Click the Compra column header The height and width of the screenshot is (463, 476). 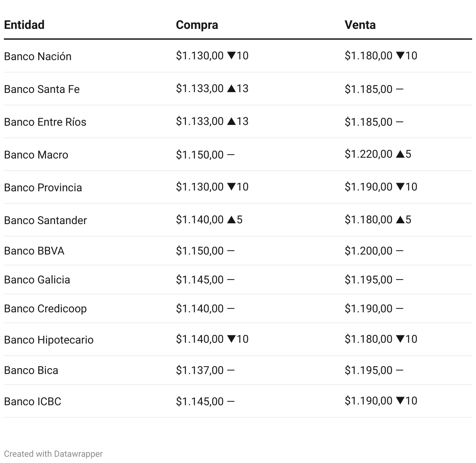point(197,25)
